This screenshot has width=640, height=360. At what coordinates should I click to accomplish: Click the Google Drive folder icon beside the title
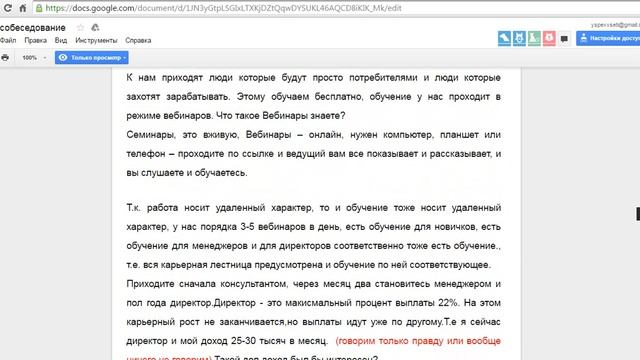coord(95,27)
